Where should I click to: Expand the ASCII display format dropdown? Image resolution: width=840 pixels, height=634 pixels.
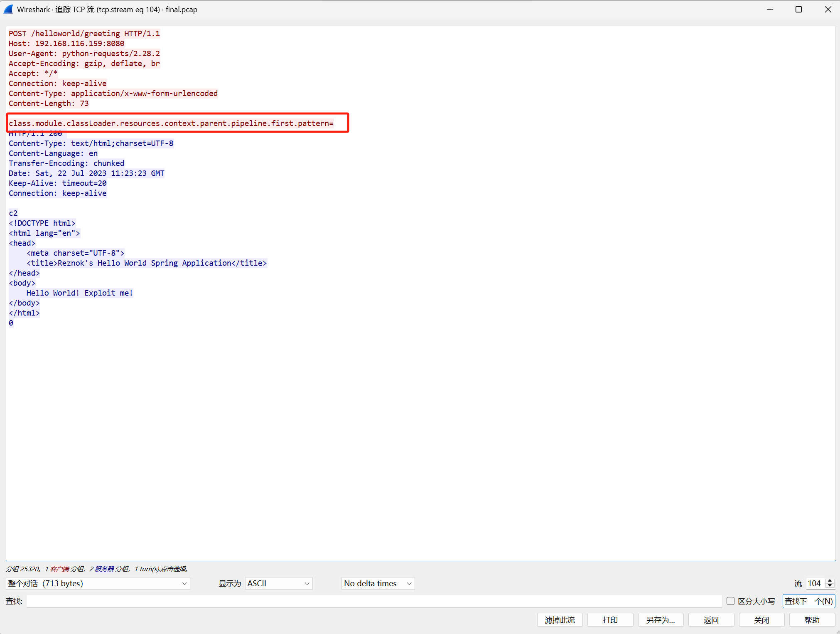pyautogui.click(x=278, y=583)
